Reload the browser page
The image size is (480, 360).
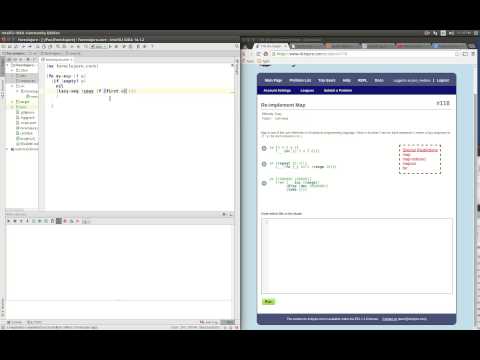pos(259,54)
